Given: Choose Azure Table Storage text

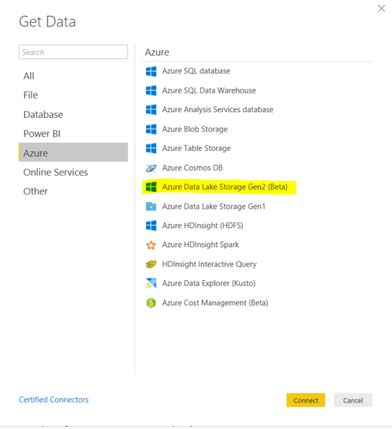Looking at the screenshot, I should (x=196, y=148).
